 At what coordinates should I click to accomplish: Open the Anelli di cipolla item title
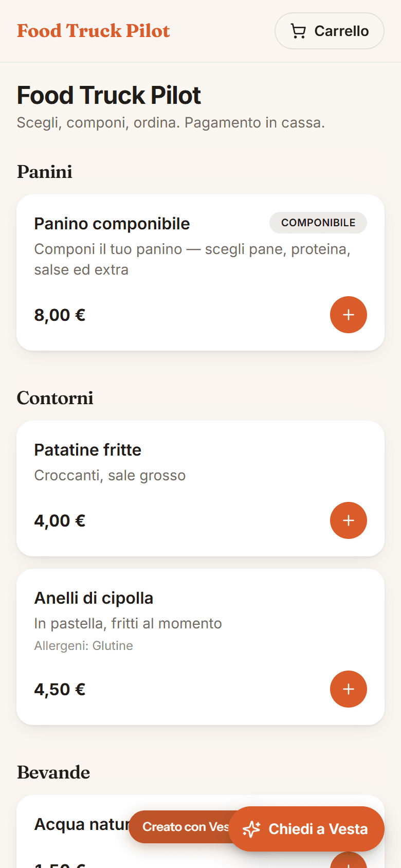tap(94, 598)
